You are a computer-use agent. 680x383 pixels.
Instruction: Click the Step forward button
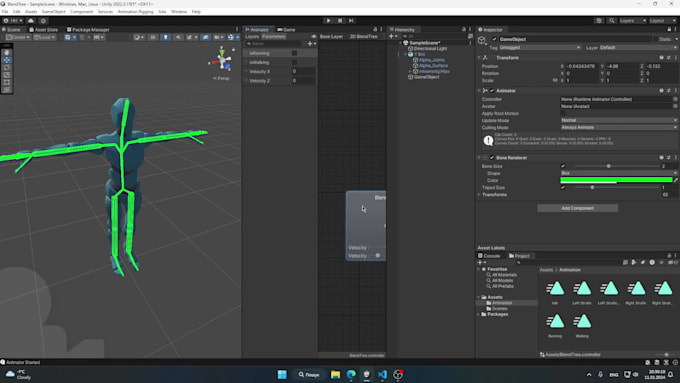[x=351, y=20]
